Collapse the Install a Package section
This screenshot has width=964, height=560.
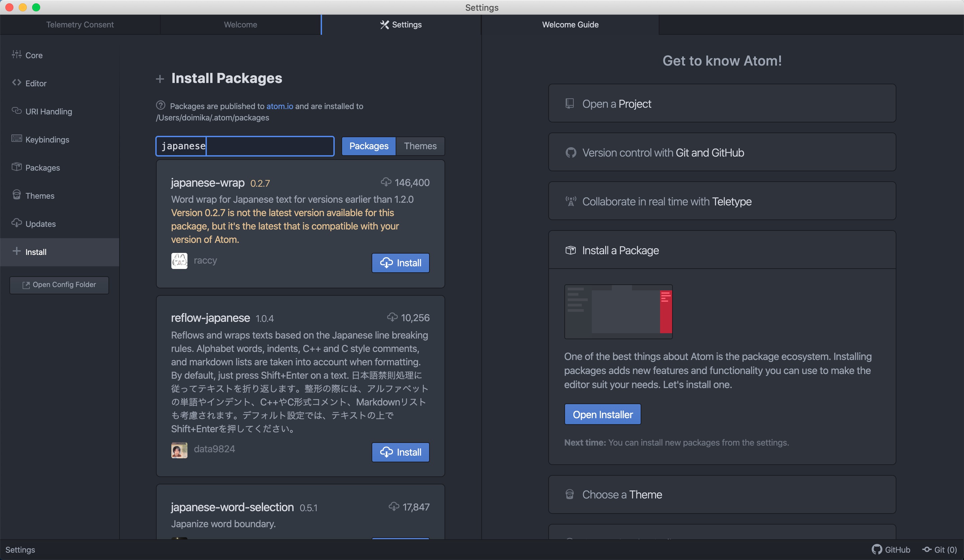[722, 250]
